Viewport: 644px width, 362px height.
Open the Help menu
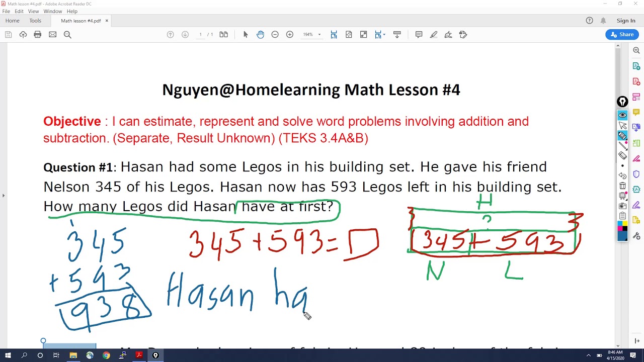(x=72, y=11)
